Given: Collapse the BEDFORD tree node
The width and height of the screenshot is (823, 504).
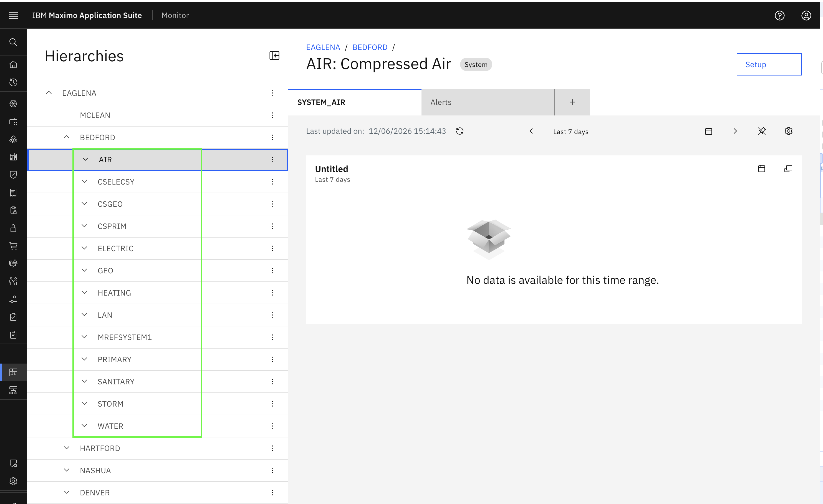Looking at the screenshot, I should [67, 137].
